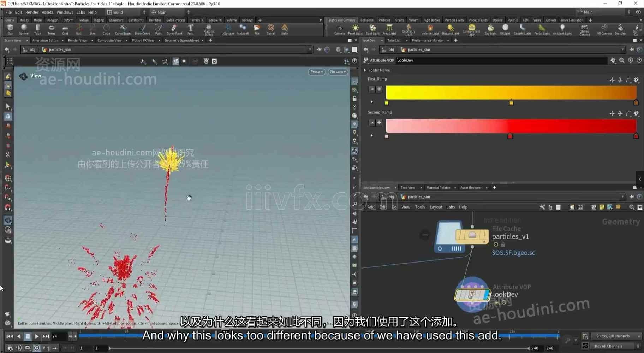Select the Helix shelf tool
This screenshot has height=353, width=644.
pos(285,29)
